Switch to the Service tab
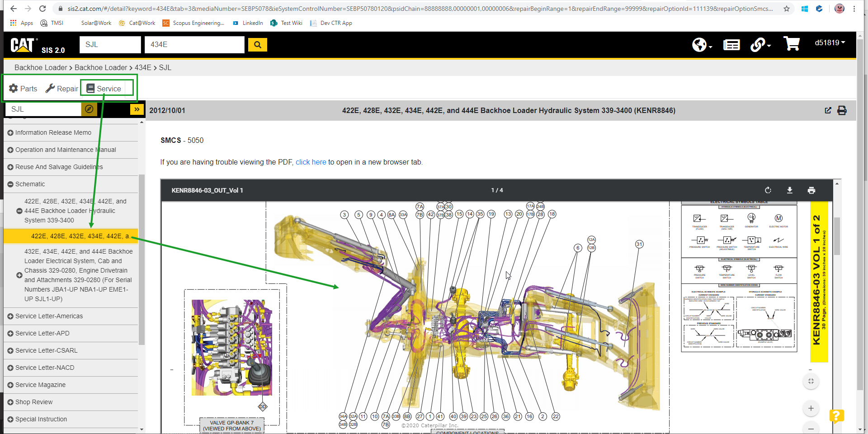This screenshot has height=434, width=868. coord(104,89)
